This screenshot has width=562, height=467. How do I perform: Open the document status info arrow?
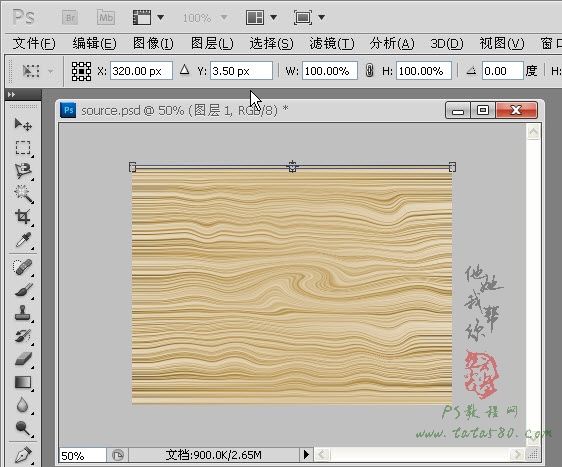pyautogui.click(x=306, y=454)
